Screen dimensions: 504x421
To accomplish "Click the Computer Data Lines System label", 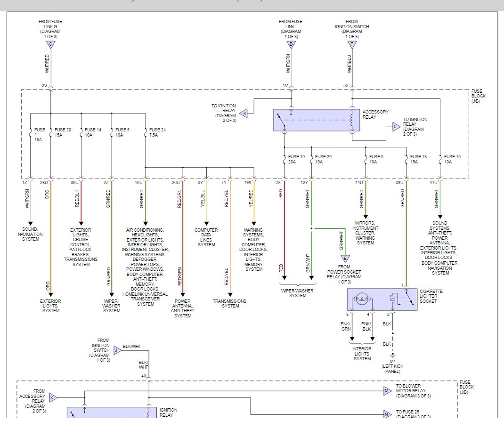I will (206, 237).
